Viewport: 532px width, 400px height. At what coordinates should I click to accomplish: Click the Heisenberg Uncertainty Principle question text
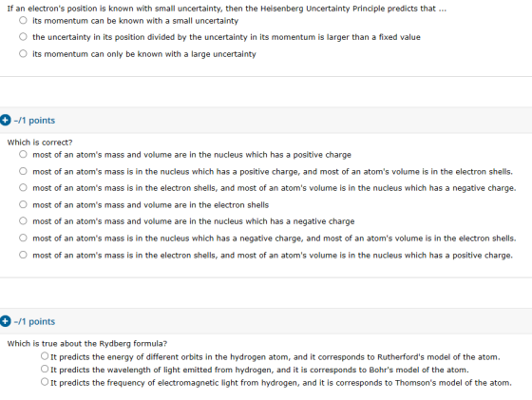(x=227, y=9)
